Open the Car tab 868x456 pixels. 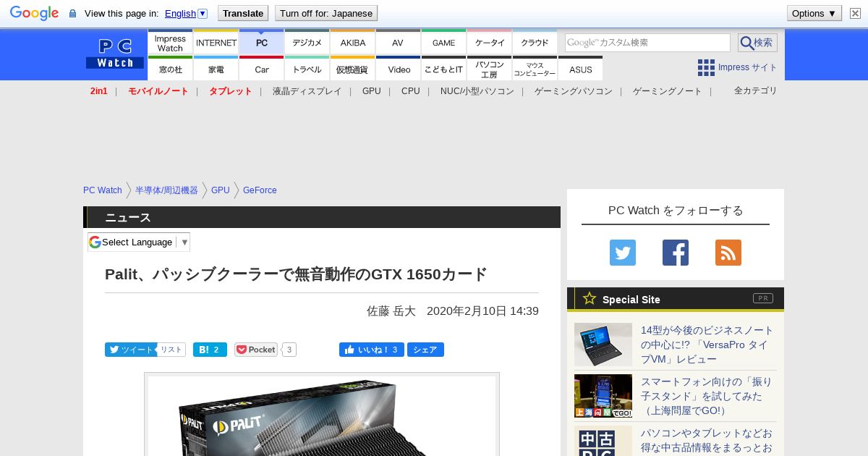coord(262,69)
